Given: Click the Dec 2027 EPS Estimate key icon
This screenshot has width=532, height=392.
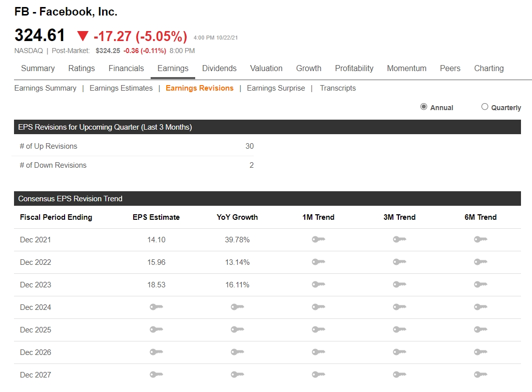Looking at the screenshot, I should [156, 374].
